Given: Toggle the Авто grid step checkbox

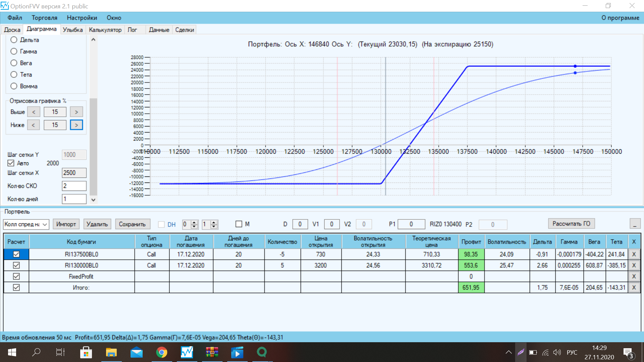Looking at the screenshot, I should click(11, 163).
